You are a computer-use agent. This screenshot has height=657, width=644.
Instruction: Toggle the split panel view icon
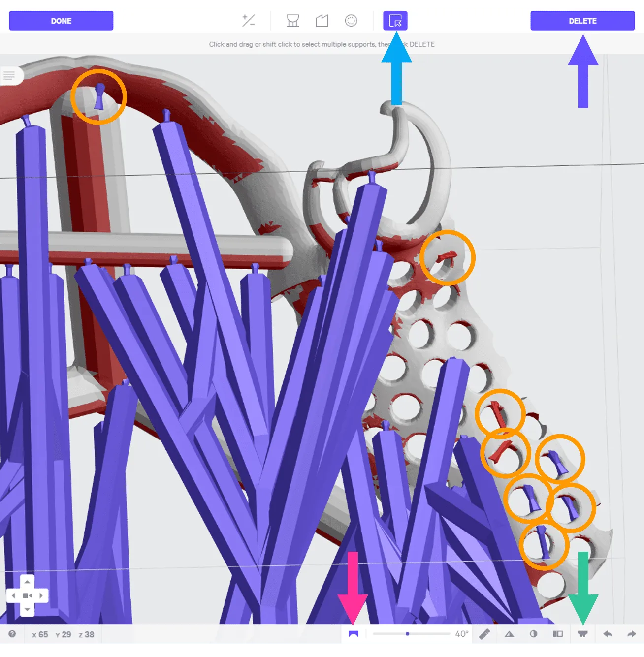point(558,634)
